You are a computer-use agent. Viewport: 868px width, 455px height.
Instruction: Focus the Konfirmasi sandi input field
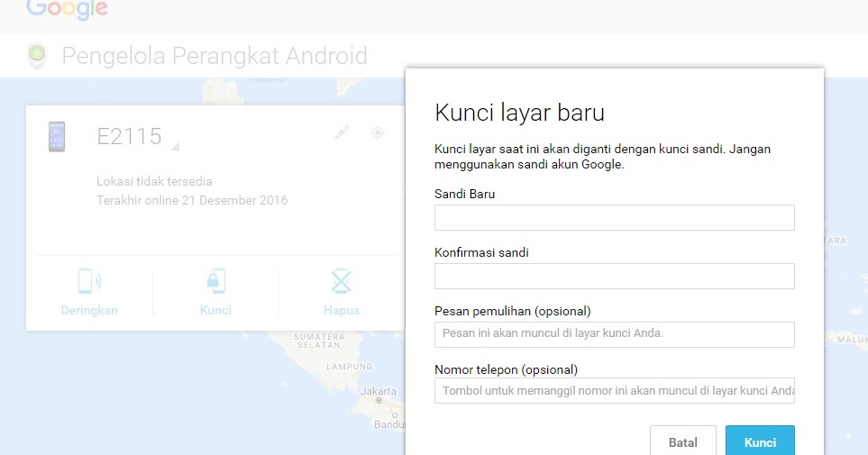615,277
